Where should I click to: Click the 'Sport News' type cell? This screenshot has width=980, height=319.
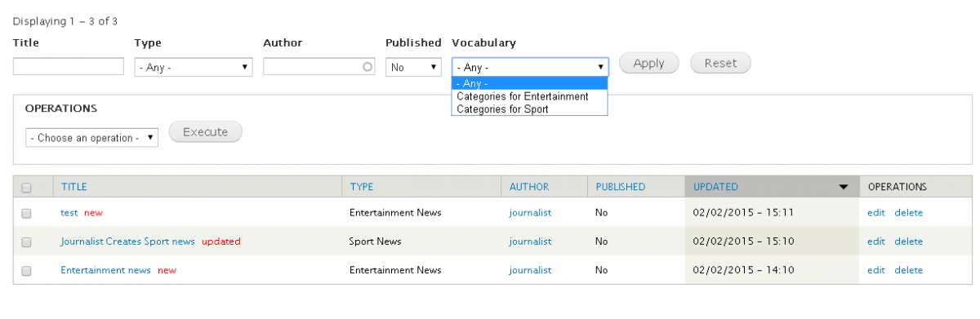pyautogui.click(x=376, y=241)
